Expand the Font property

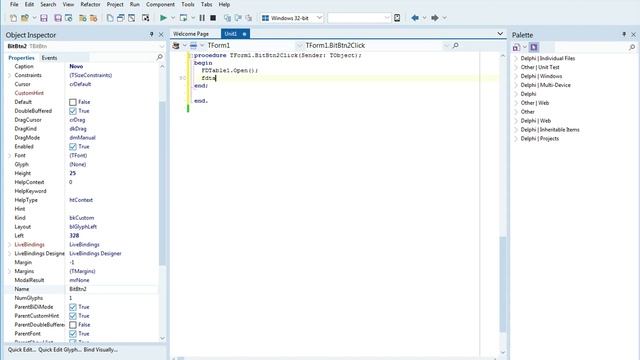[x=9, y=156]
